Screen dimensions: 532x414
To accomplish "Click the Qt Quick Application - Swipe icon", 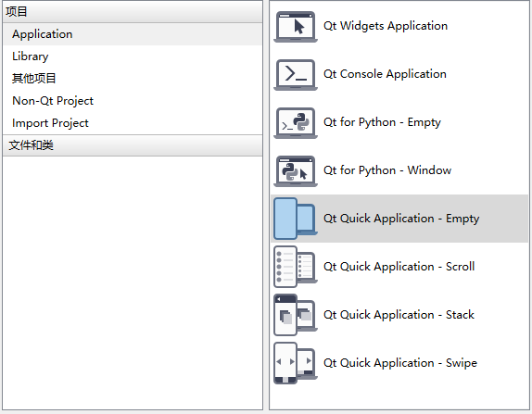I will pos(296,363).
